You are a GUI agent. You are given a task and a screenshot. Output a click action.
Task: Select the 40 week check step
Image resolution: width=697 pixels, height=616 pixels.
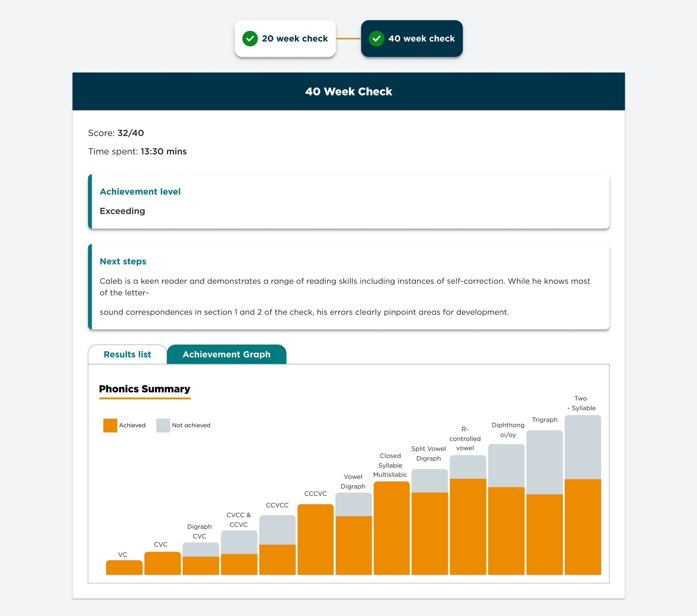(412, 39)
